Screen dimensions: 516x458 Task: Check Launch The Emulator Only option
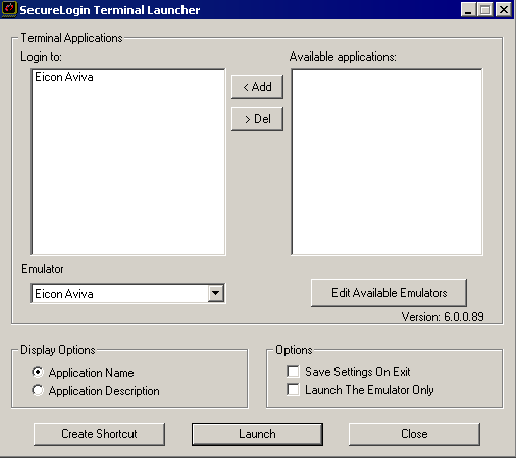coord(293,389)
